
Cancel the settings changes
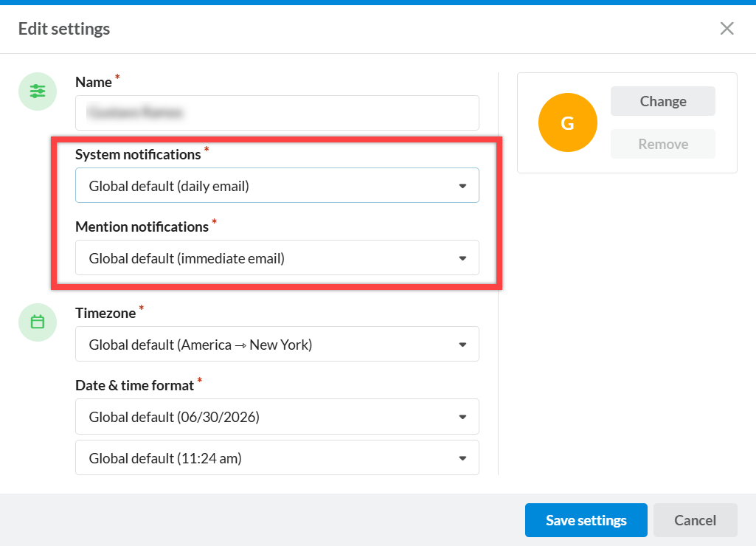(x=696, y=520)
